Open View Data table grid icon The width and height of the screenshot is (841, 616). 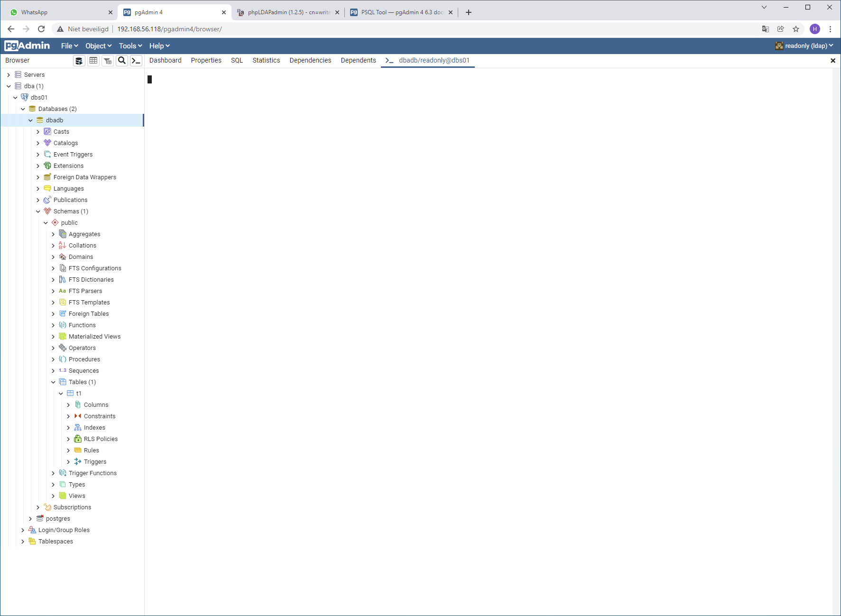[93, 61]
